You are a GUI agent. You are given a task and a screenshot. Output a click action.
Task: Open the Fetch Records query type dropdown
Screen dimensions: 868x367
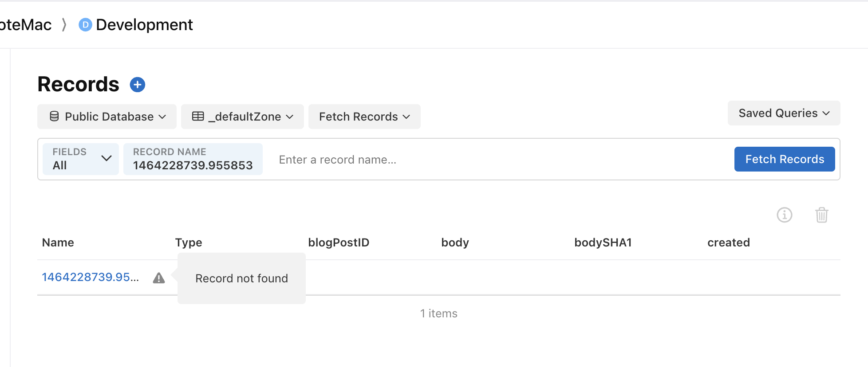[x=364, y=117]
